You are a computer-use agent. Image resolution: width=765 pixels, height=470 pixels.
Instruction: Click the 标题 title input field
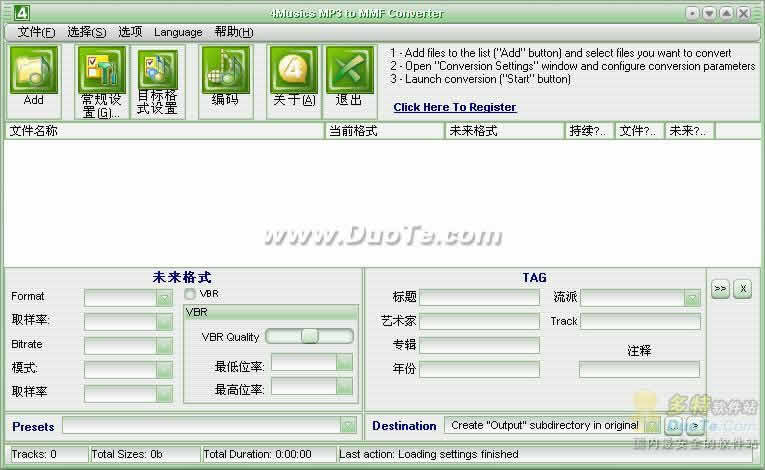click(x=480, y=297)
